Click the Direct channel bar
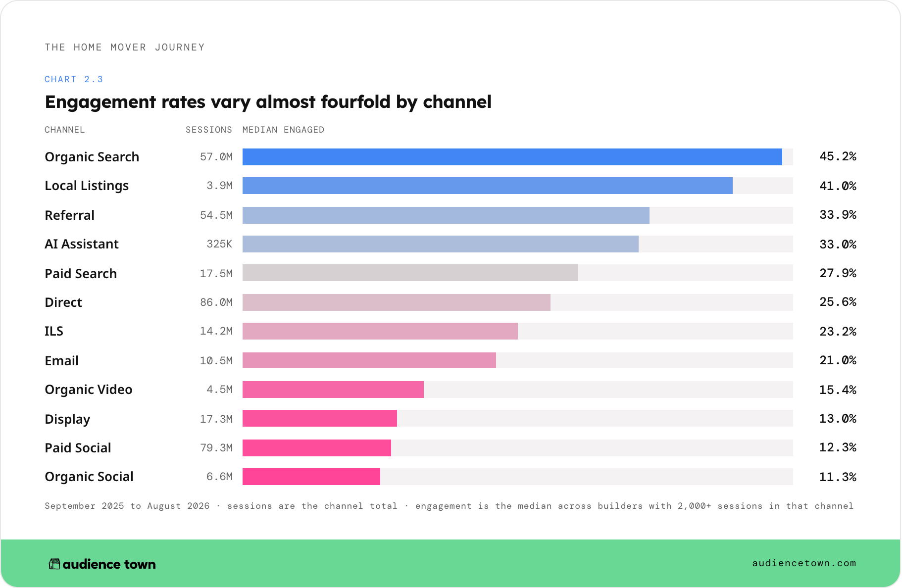902x588 pixels. [x=396, y=302]
